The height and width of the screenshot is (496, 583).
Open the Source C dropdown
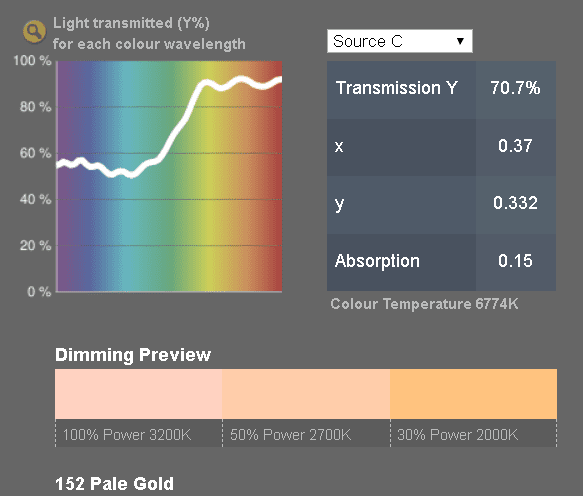(400, 41)
